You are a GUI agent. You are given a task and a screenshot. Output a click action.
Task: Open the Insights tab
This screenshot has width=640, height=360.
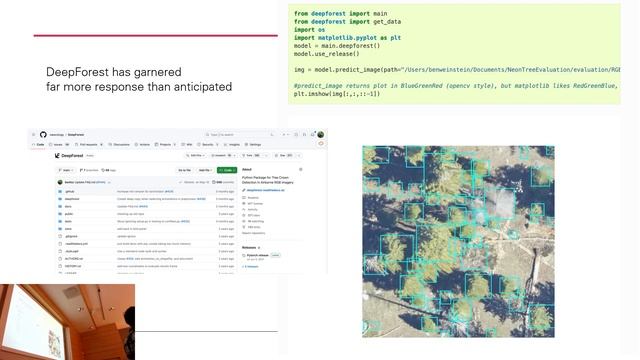click(x=232, y=144)
